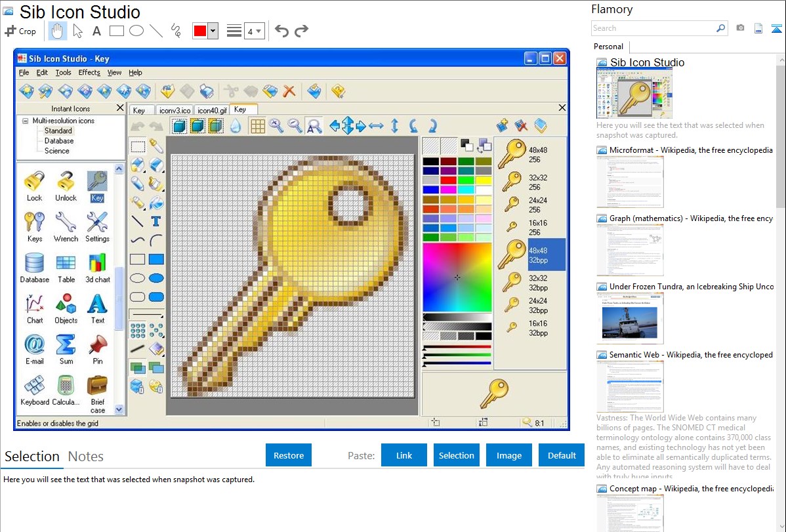The image size is (786, 532).
Task: Pick the rectangle drawing tool
Action: click(117, 31)
